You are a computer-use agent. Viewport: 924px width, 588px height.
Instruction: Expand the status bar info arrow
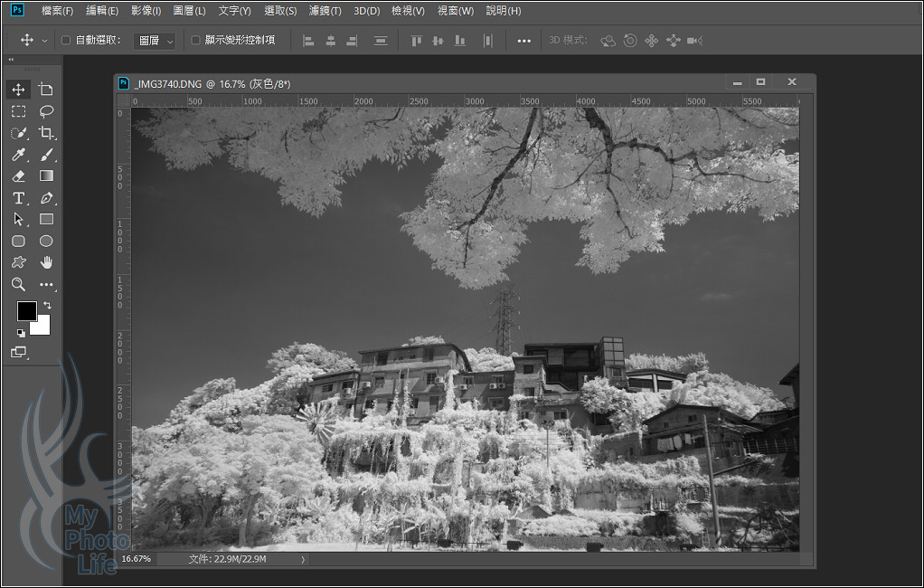[303, 559]
